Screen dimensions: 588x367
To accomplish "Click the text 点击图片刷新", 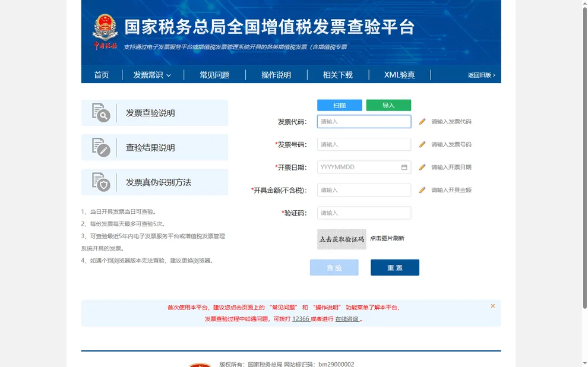I will [387, 238].
